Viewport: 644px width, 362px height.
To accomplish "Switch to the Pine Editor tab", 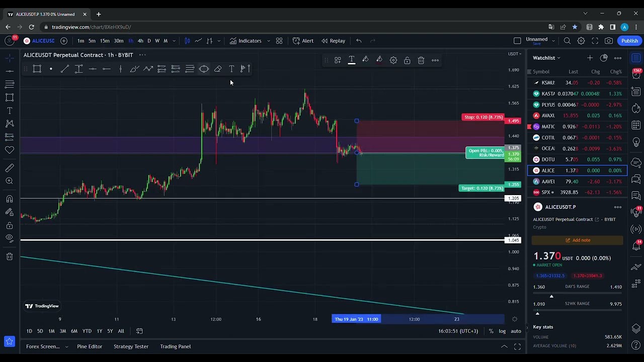I will (90, 346).
